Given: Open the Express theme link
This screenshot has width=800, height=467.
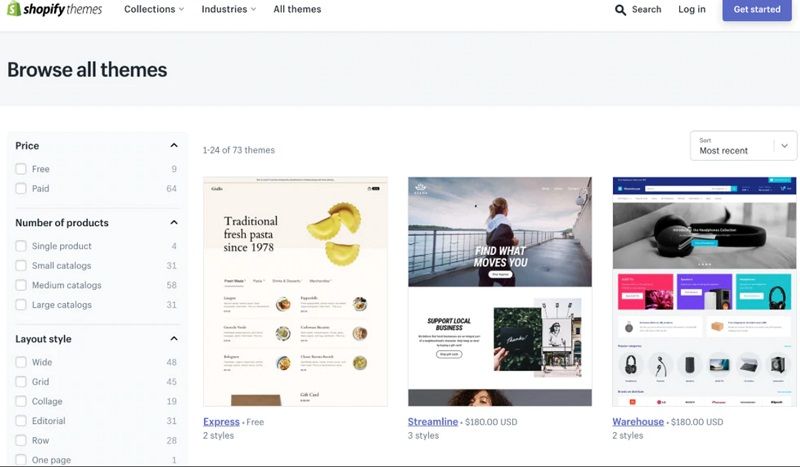Looking at the screenshot, I should point(221,422).
